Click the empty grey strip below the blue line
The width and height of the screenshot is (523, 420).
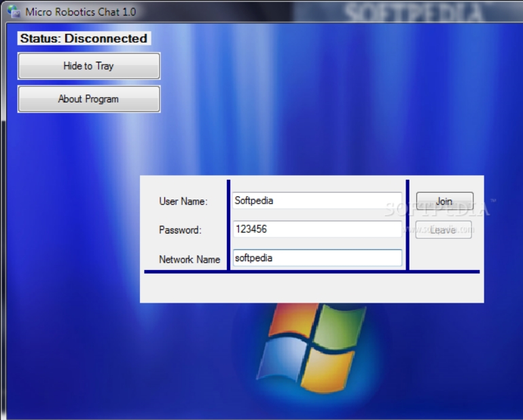[311, 288]
